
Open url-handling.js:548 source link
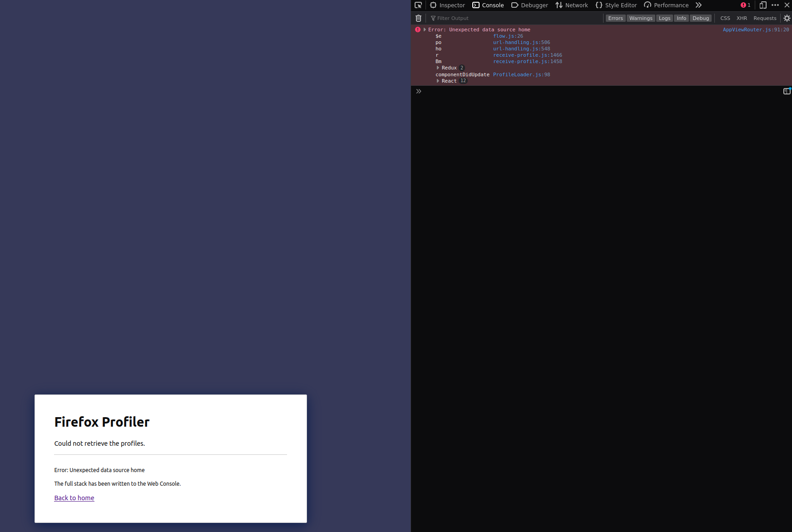[521, 49]
